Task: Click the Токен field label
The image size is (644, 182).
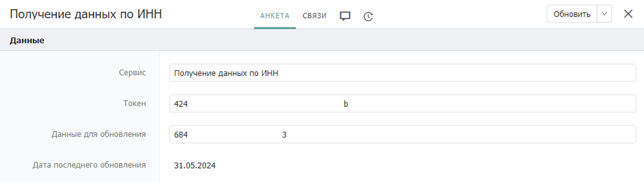Action: (x=135, y=103)
